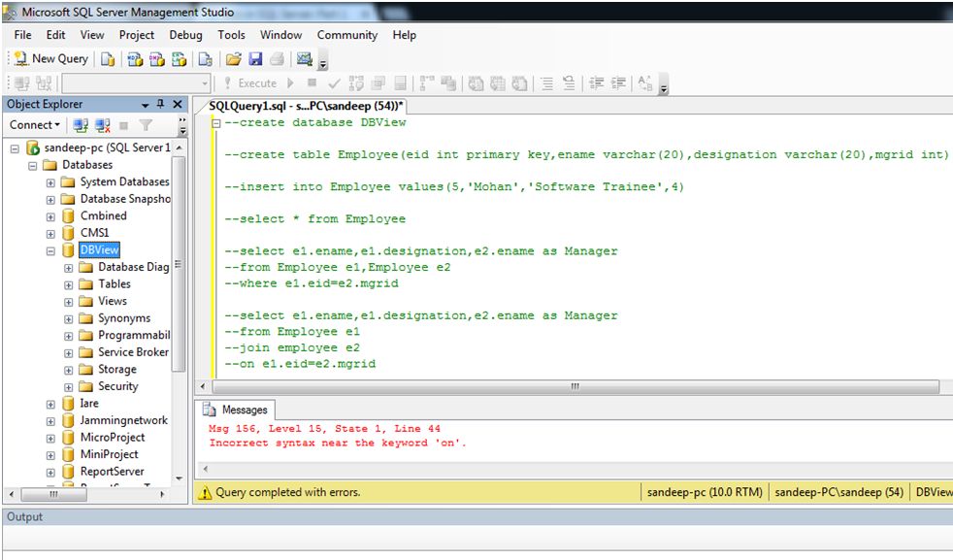Increase indent of selected text
The width and height of the screenshot is (953, 560).
click(617, 83)
